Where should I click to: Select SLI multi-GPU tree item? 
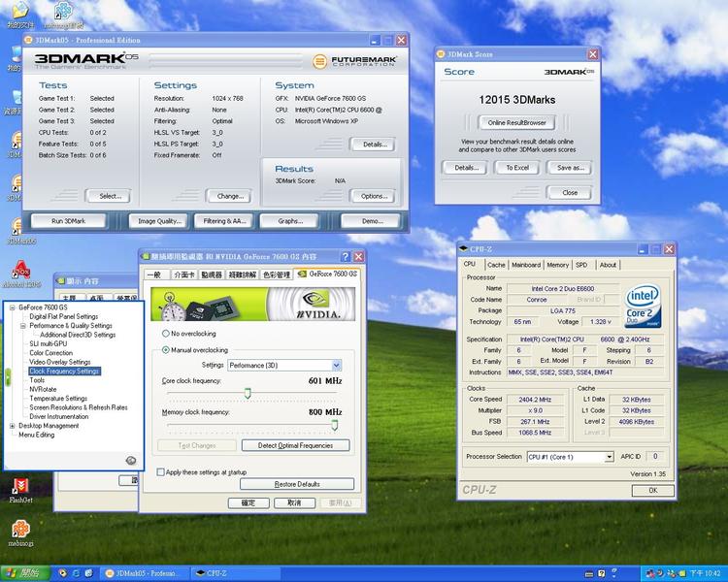49,344
